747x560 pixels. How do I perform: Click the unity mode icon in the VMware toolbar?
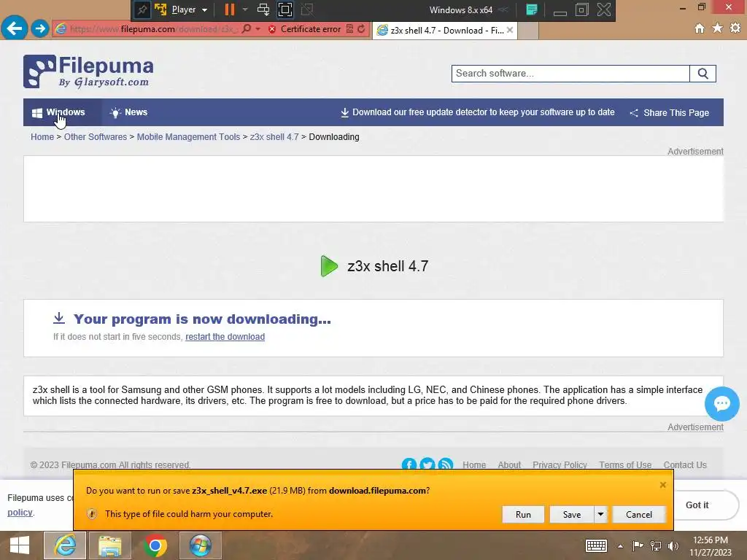coord(307,9)
